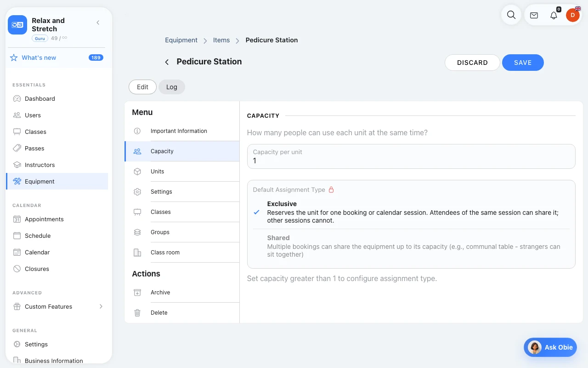
Task: Open Dashboard from the sidebar
Action: pos(57,98)
